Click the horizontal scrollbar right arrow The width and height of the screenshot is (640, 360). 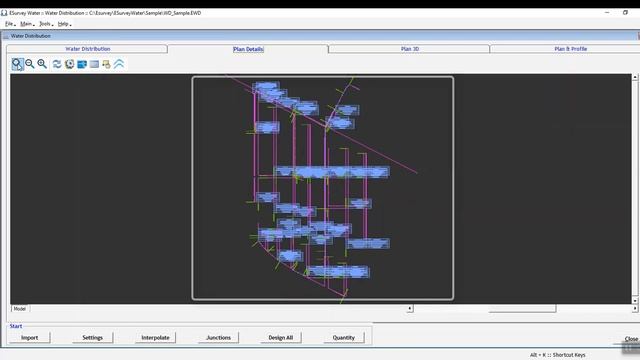click(x=635, y=309)
